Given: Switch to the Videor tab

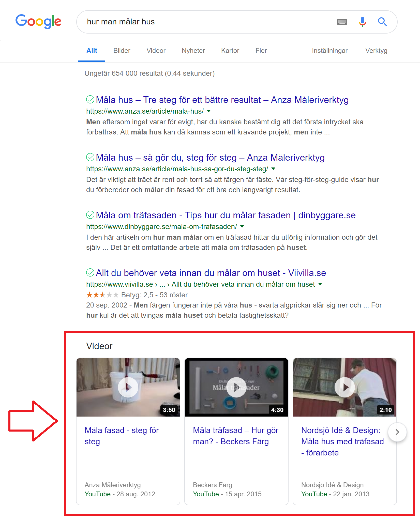Looking at the screenshot, I should click(x=156, y=51).
